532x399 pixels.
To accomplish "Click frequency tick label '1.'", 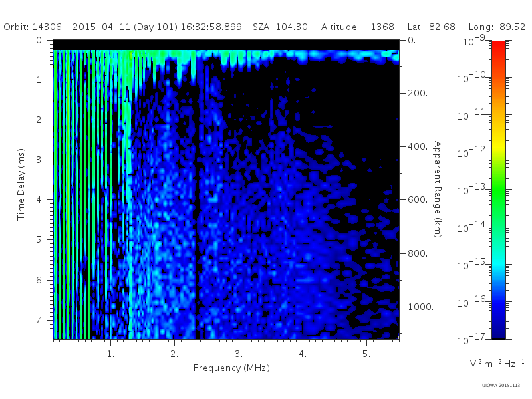I will click(110, 354).
